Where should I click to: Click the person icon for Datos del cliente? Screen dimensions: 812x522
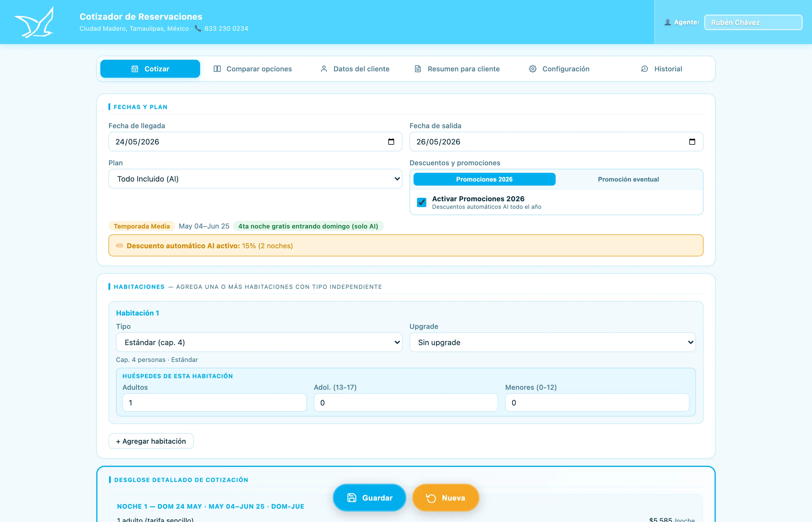tap(324, 69)
